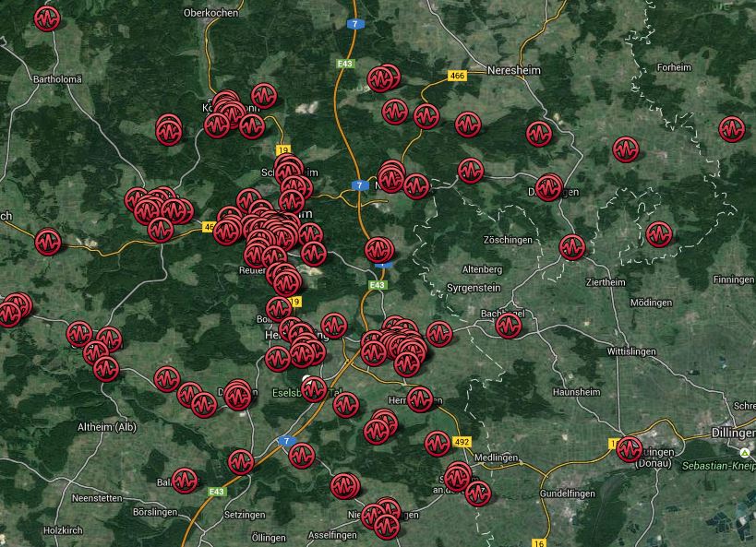This screenshot has width=756, height=547.
Task: Click the Oberkochen town label
Action: [x=210, y=13]
